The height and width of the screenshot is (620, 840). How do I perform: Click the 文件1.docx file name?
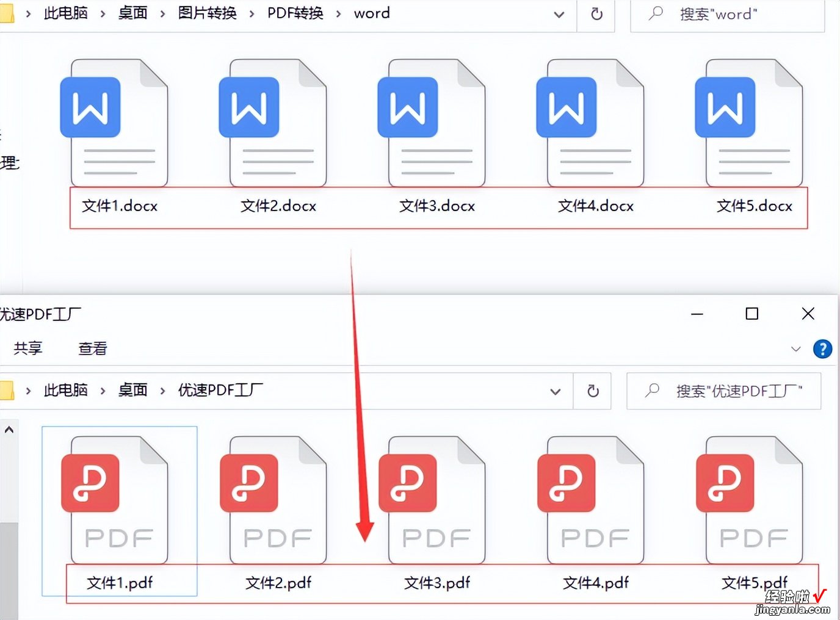click(120, 206)
